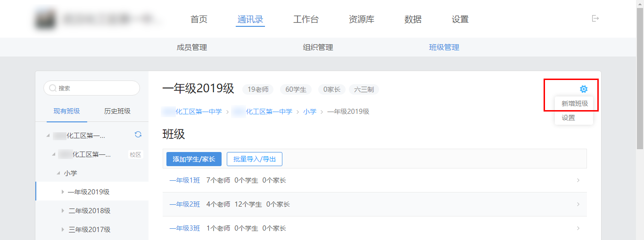Select 设置 in the gear dropdown menu
This screenshot has height=240, width=644.
tap(569, 118)
